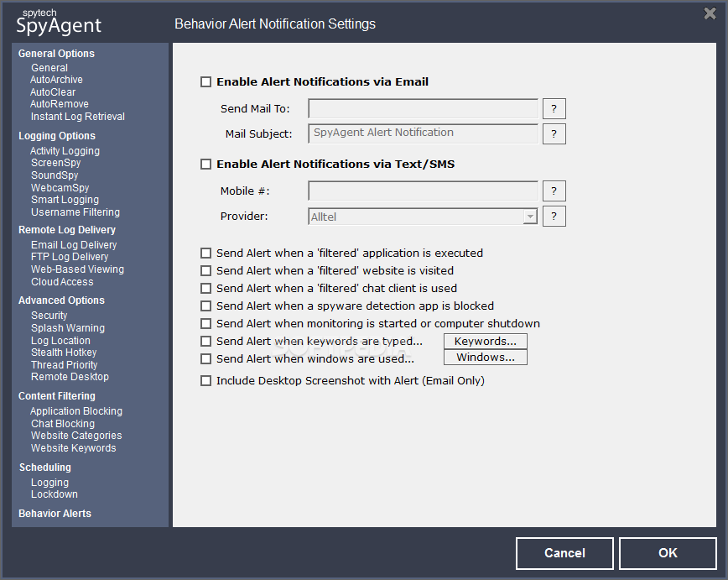Viewport: 728px width, 580px height.
Task: Open Smart Logging settings
Action: tap(65, 200)
